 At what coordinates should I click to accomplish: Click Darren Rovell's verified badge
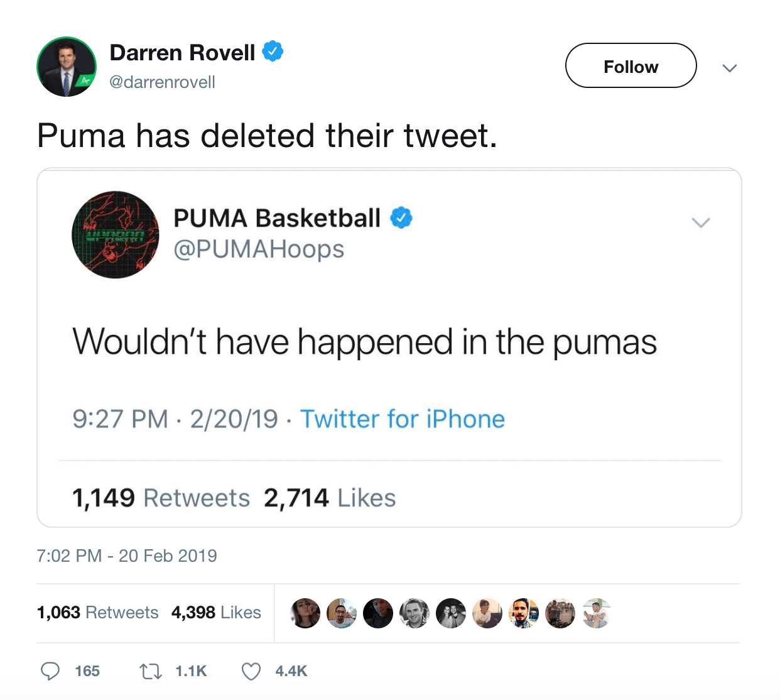coord(273,51)
